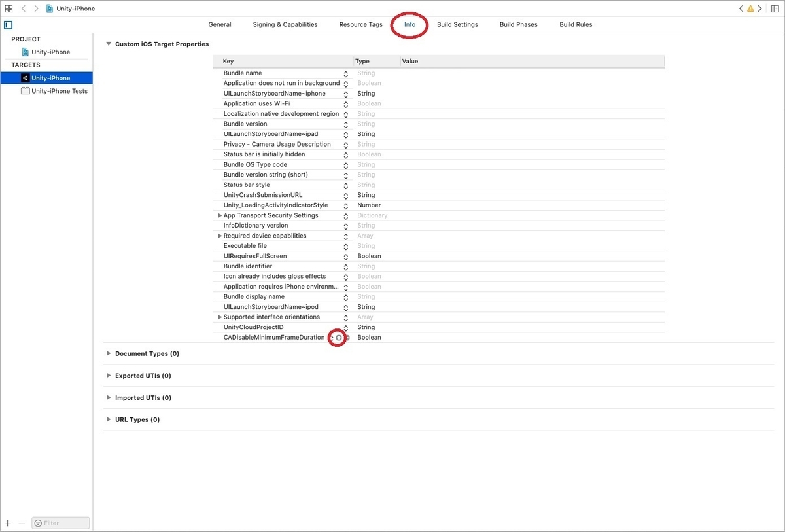Click the yellow warning issue icon
The height and width of the screenshot is (532, 785).
point(750,9)
